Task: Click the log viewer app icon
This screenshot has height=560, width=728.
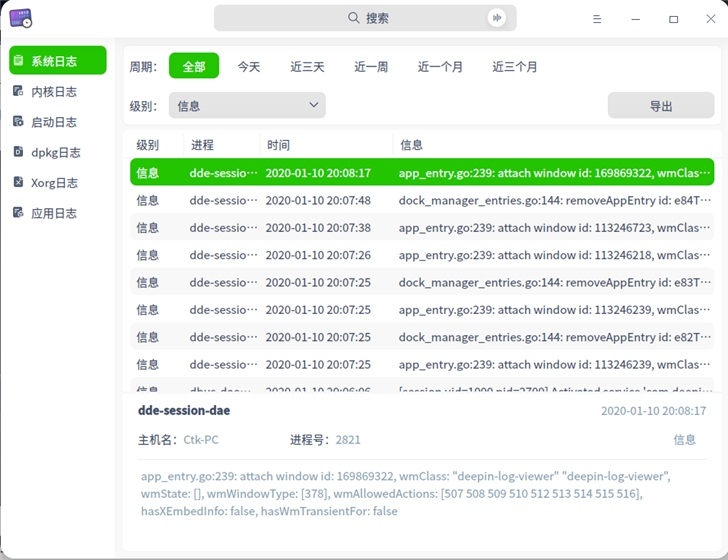Action: point(20,18)
